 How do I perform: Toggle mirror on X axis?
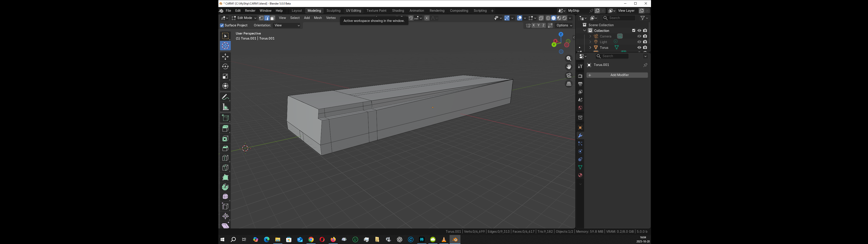click(x=533, y=26)
